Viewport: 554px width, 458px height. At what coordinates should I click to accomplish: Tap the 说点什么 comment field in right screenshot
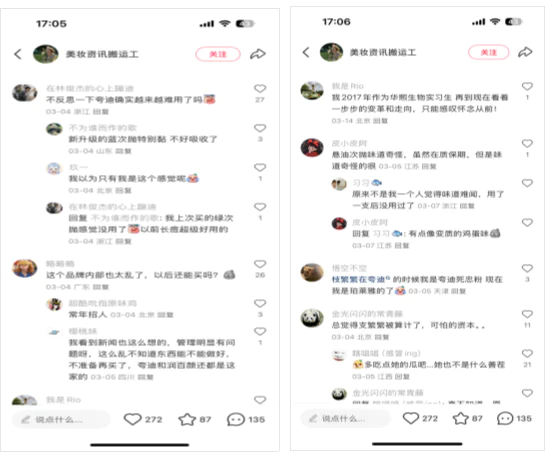[346, 418]
